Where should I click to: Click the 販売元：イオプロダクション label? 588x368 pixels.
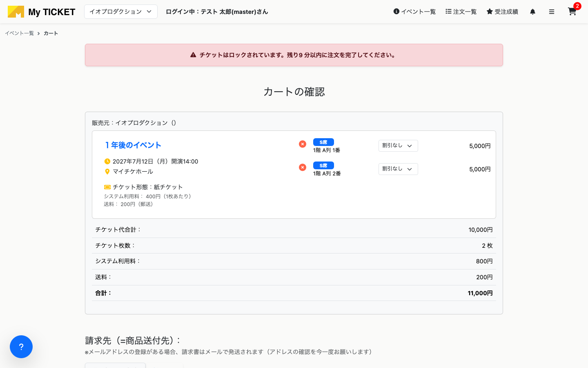(x=134, y=123)
